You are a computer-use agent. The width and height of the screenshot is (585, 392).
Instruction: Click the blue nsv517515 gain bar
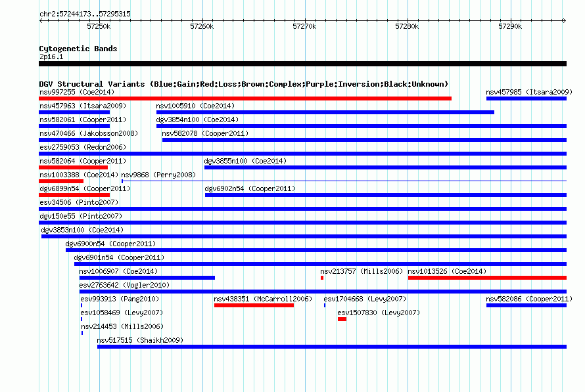[332, 347]
